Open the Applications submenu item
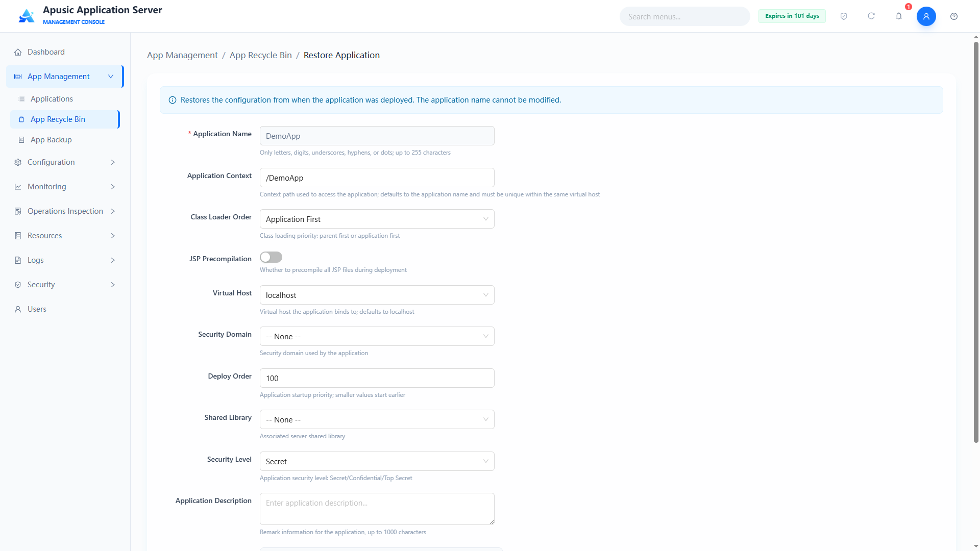Viewport: 980px width, 551px height. [64, 99]
